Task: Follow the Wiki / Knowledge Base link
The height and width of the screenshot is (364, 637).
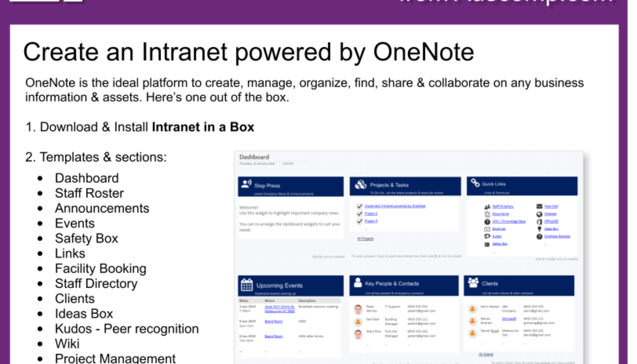Action: pos(509,221)
